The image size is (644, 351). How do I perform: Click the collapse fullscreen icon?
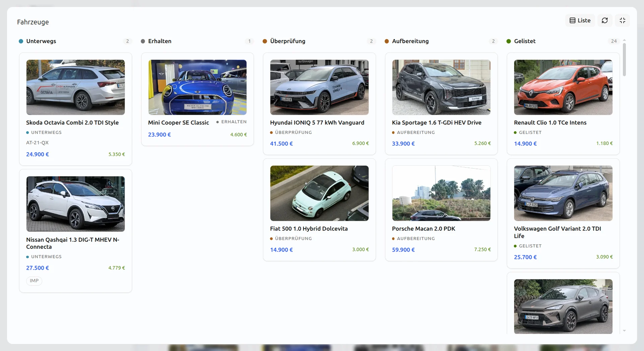pyautogui.click(x=622, y=20)
